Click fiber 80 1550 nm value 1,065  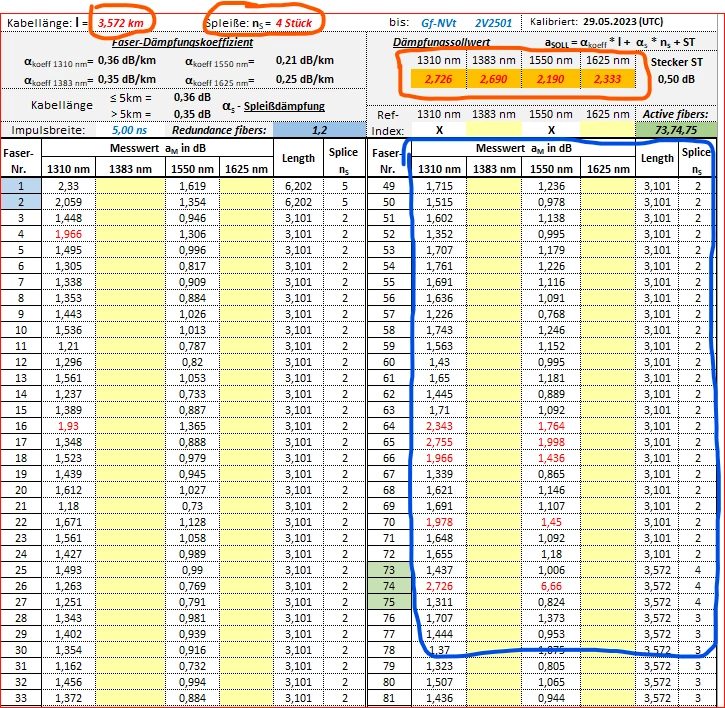tap(551, 682)
